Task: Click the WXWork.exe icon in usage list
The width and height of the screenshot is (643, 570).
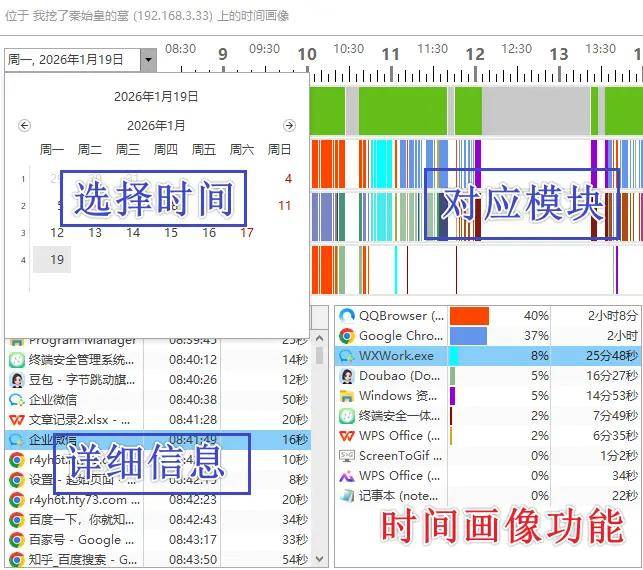Action: (347, 356)
